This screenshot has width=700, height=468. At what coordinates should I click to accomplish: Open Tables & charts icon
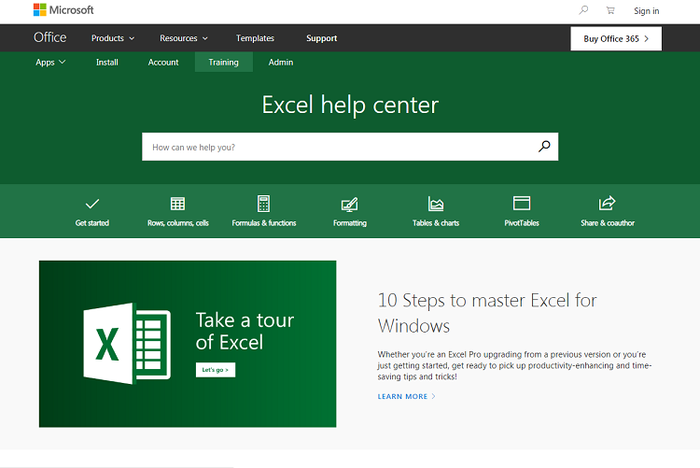pyautogui.click(x=436, y=204)
